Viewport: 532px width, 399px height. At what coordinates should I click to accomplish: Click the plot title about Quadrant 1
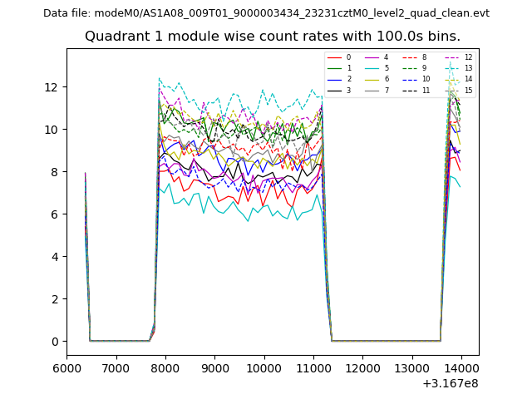click(x=272, y=37)
